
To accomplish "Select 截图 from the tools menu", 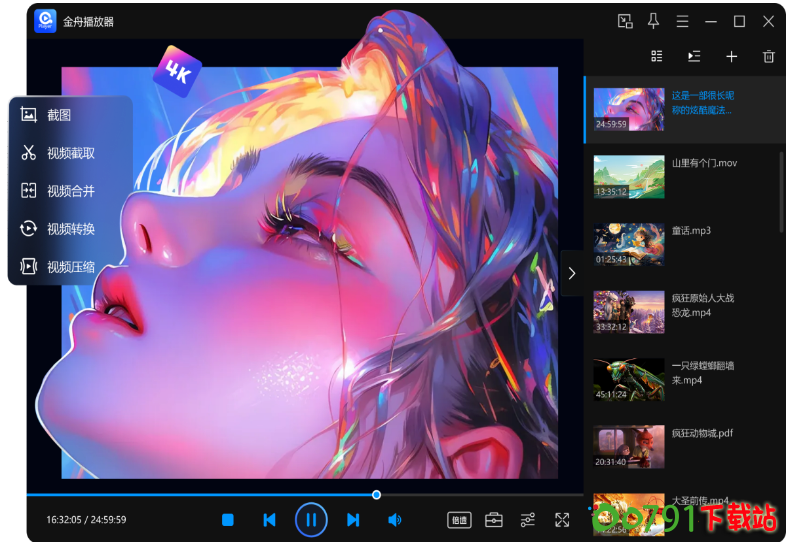I will tap(58, 115).
